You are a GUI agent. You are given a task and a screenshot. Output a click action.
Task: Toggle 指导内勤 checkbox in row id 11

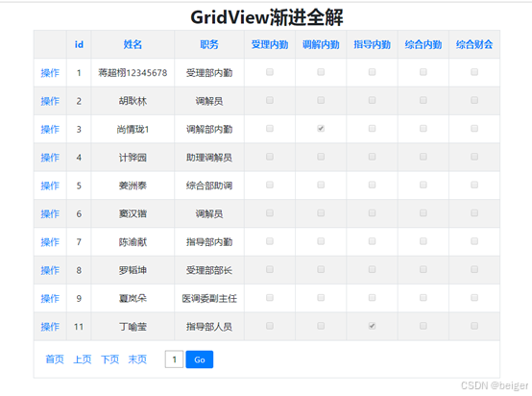pos(373,326)
